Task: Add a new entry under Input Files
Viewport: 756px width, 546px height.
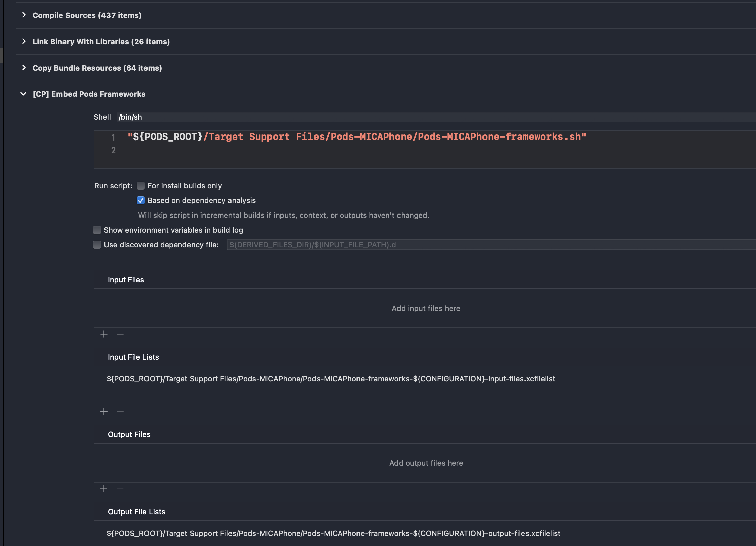Action: pos(104,334)
